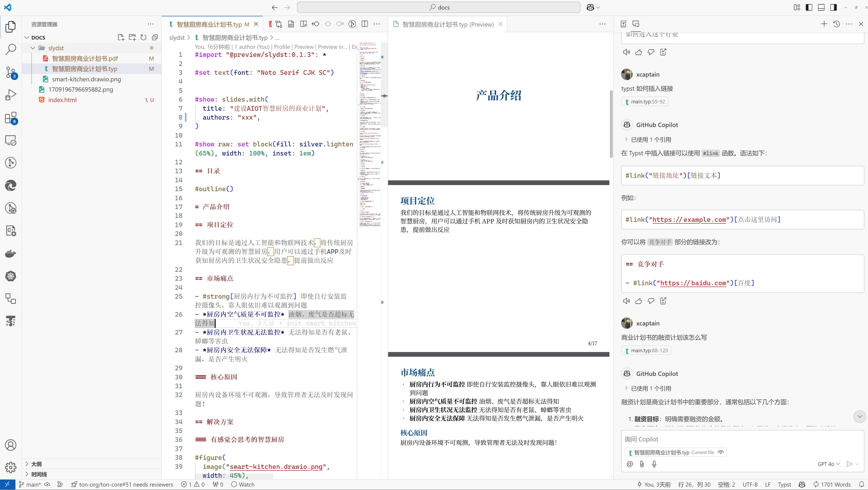Rate Copilot's answer with the thumbs-up icon
Image resolution: width=868 pixels, height=490 pixels.
pyautogui.click(x=639, y=301)
